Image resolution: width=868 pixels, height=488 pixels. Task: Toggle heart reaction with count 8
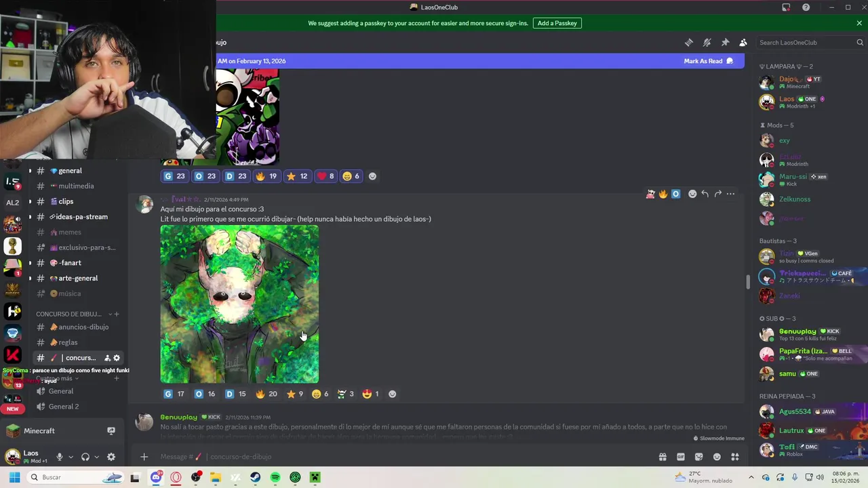325,176
